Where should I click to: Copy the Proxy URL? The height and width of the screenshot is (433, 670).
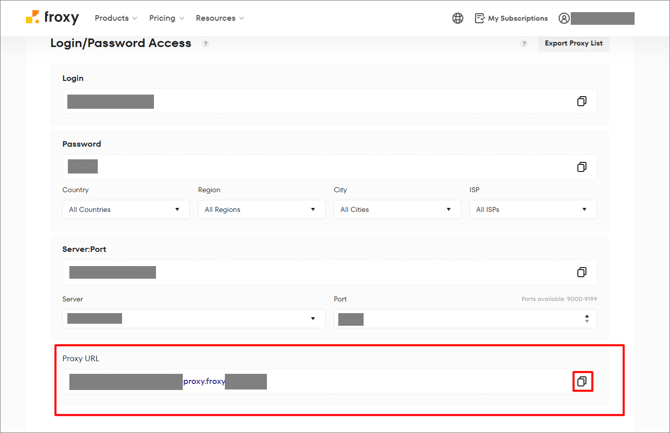582,381
